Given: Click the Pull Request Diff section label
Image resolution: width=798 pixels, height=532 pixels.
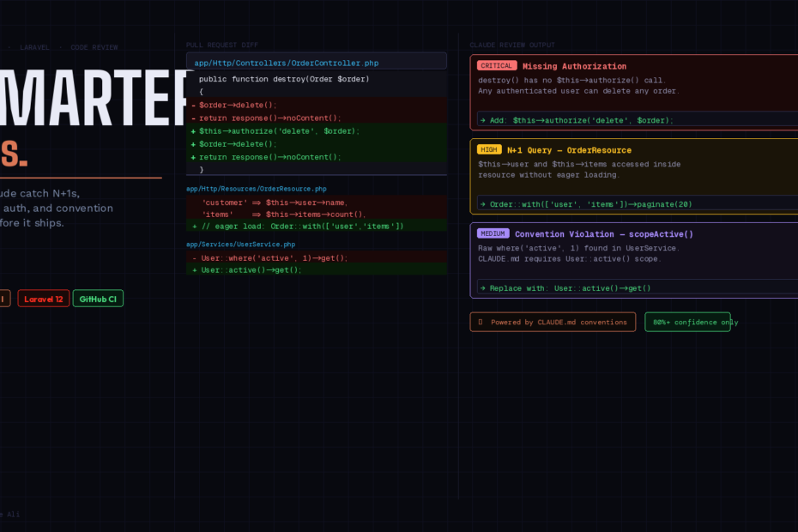Looking at the screenshot, I should [221, 45].
